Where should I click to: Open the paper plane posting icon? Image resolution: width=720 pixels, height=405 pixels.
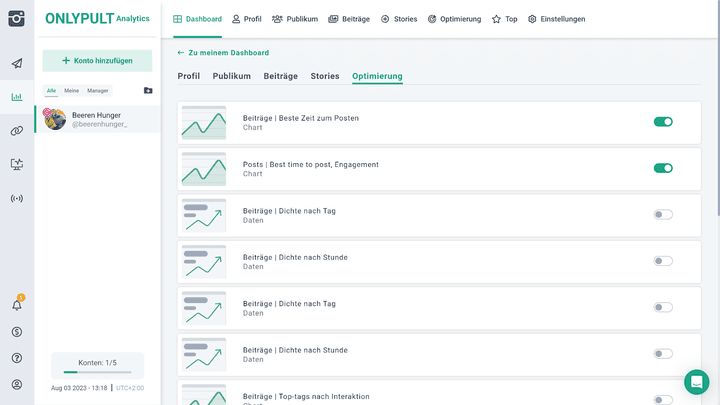click(17, 63)
